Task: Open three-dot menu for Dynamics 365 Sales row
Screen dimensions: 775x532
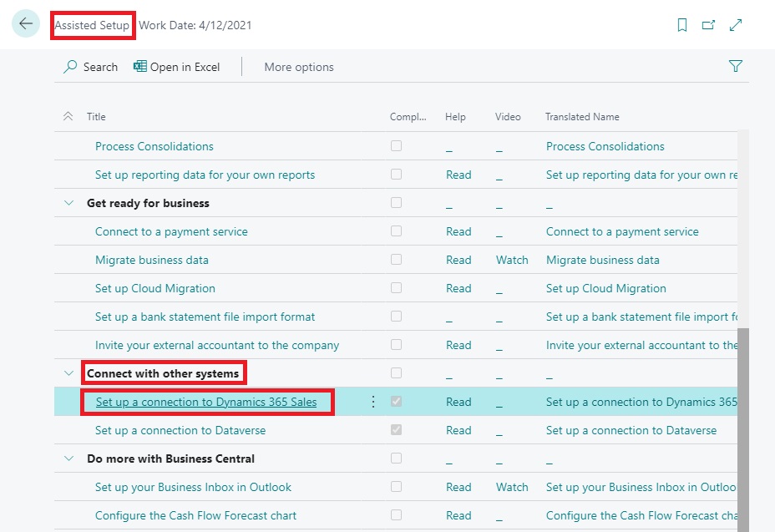Action: click(373, 402)
